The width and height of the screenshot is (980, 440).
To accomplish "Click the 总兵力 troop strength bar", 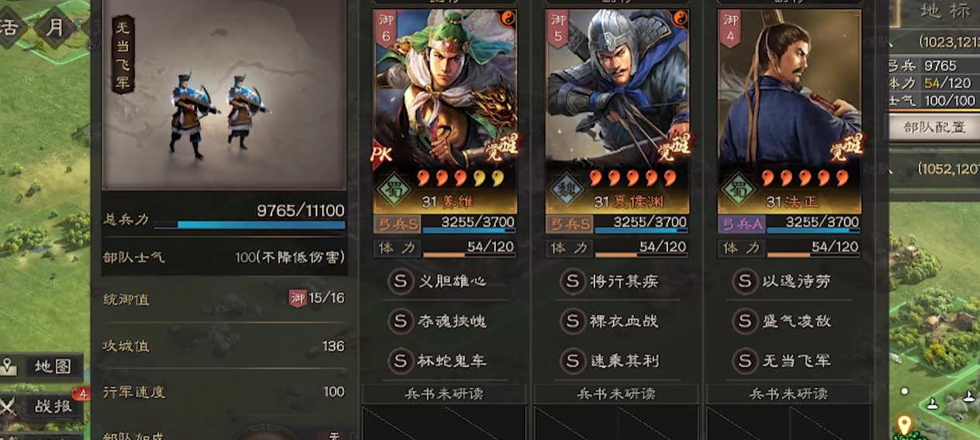I will [249, 225].
